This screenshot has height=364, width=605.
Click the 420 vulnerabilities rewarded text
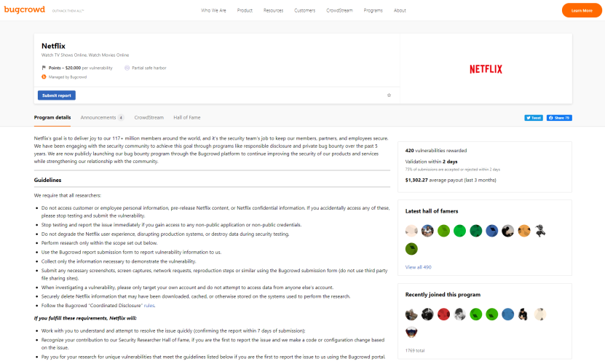(x=436, y=151)
